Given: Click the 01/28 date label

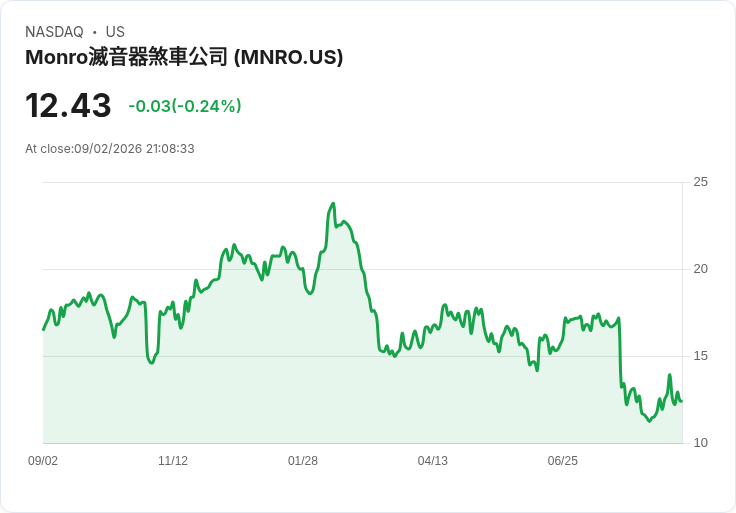Looking at the screenshot, I should coord(303,461).
